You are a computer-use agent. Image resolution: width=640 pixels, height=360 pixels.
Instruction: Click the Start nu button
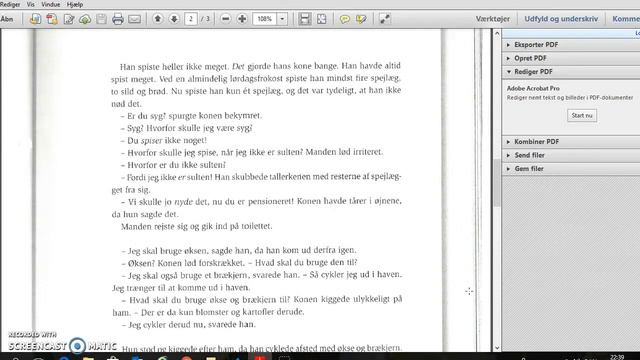(582, 116)
